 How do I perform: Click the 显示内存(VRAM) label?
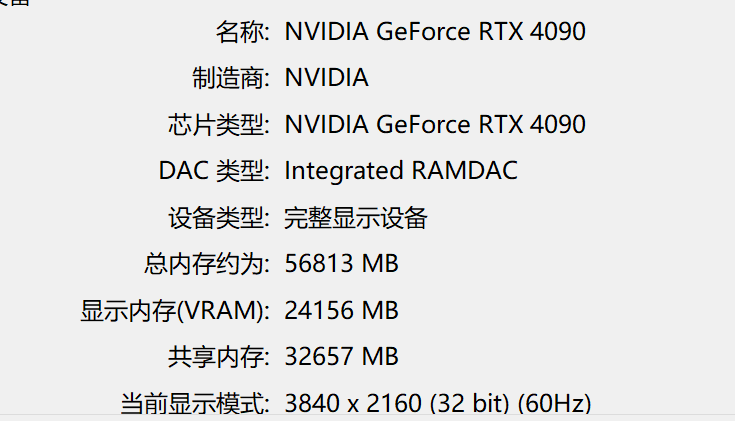point(175,311)
